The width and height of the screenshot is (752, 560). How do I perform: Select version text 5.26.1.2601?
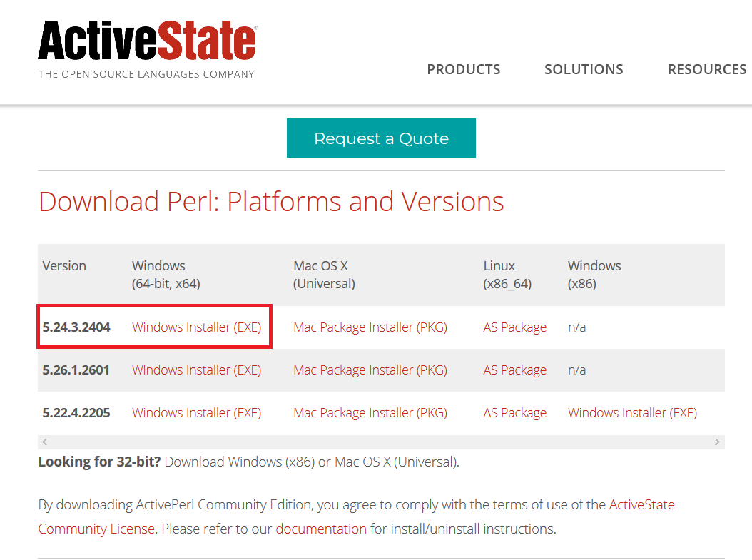coord(76,370)
